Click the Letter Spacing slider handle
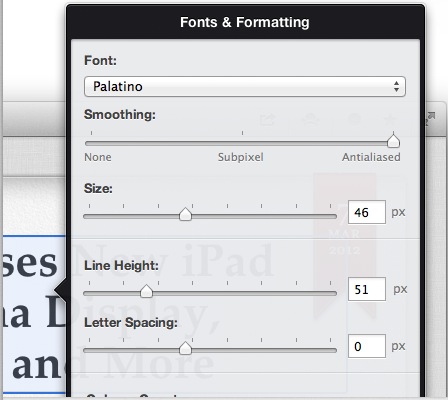The height and width of the screenshot is (400, 448). 185,348
